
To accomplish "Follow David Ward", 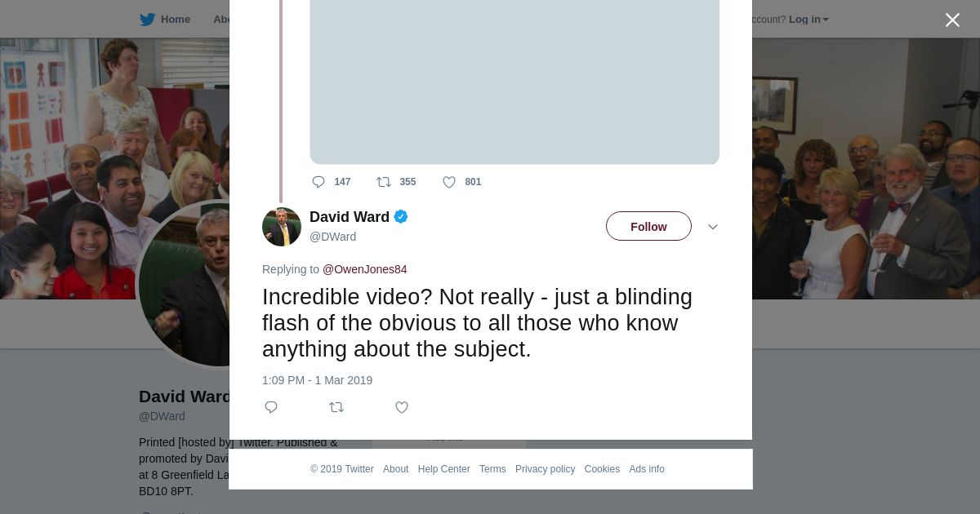I will coord(648,227).
